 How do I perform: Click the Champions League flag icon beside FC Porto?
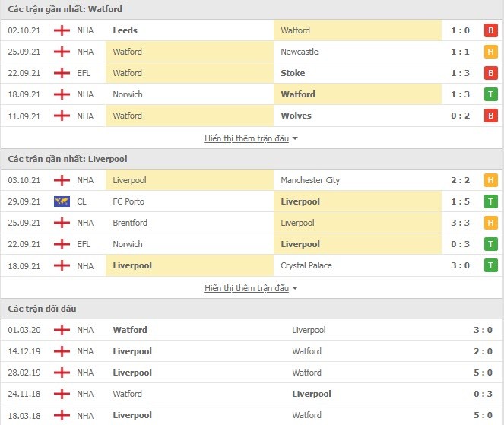pyautogui.click(x=62, y=201)
